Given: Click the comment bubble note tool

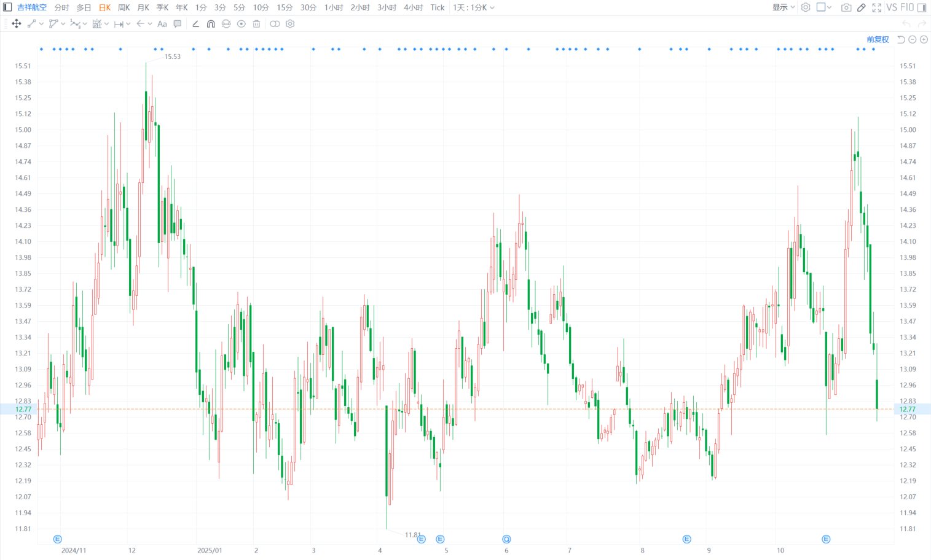Looking at the screenshot, I should (x=178, y=24).
